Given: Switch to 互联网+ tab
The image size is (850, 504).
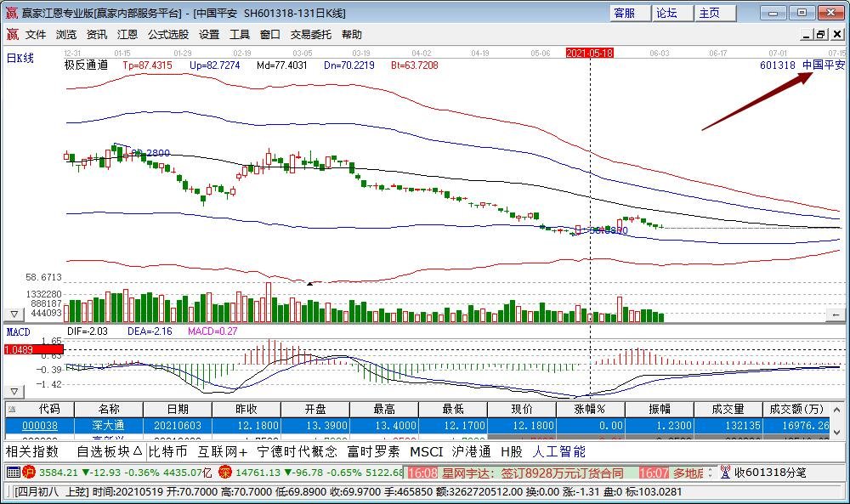Looking at the screenshot, I should coord(222,451).
